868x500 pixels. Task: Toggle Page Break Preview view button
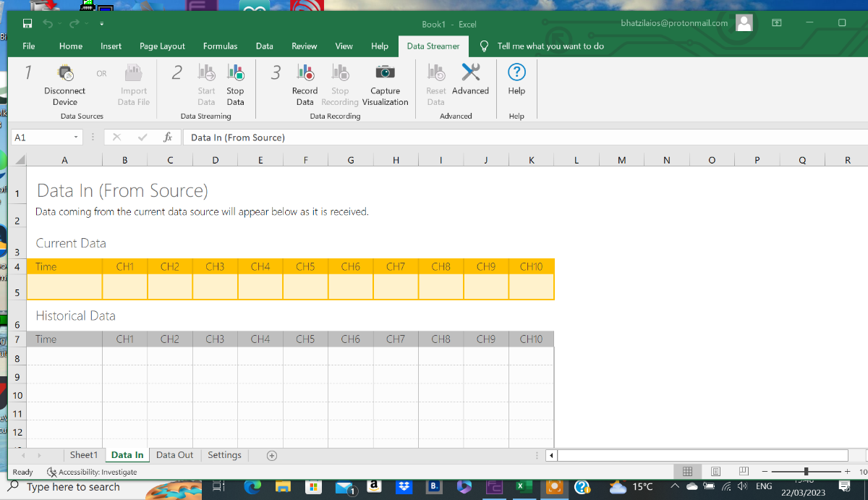743,471
